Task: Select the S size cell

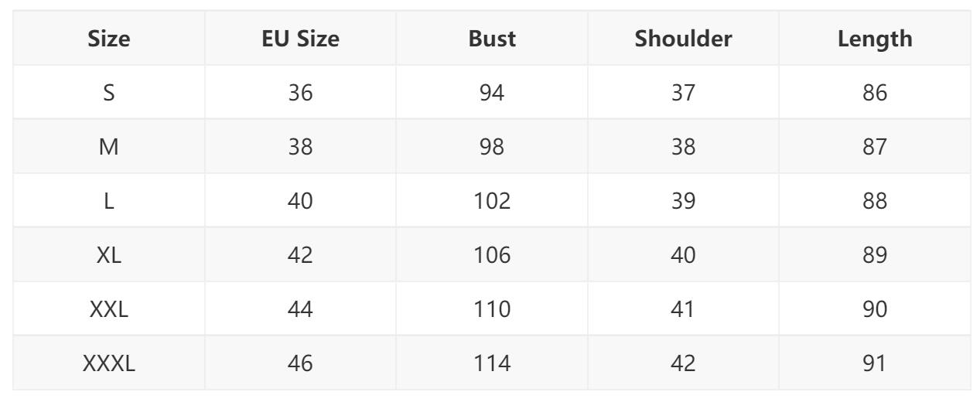Action: [109, 93]
